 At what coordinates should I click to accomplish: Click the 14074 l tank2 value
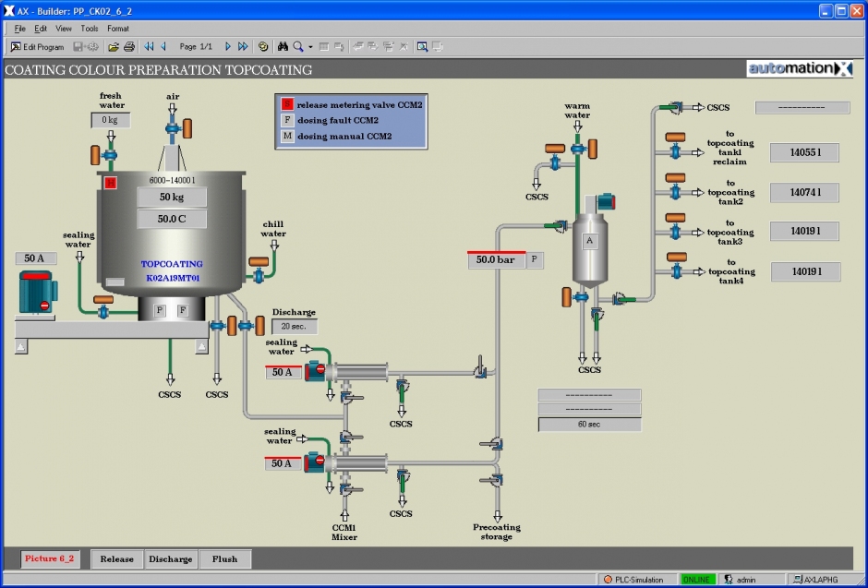click(805, 192)
